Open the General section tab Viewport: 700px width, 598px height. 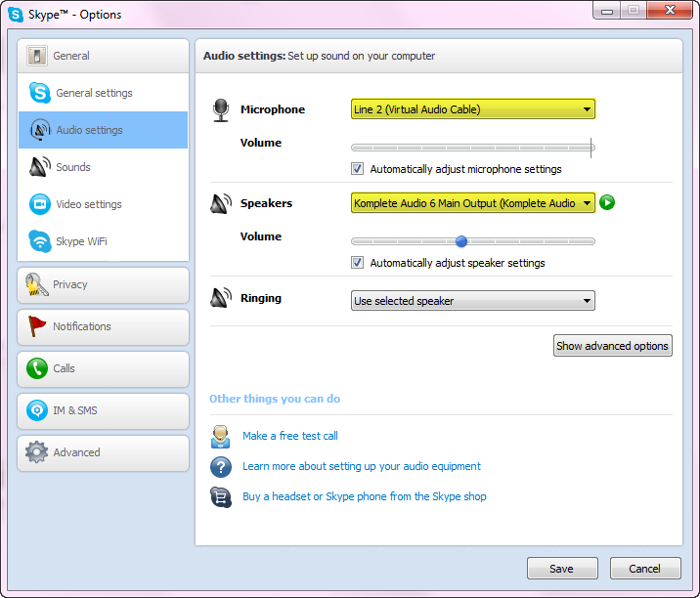[103, 57]
